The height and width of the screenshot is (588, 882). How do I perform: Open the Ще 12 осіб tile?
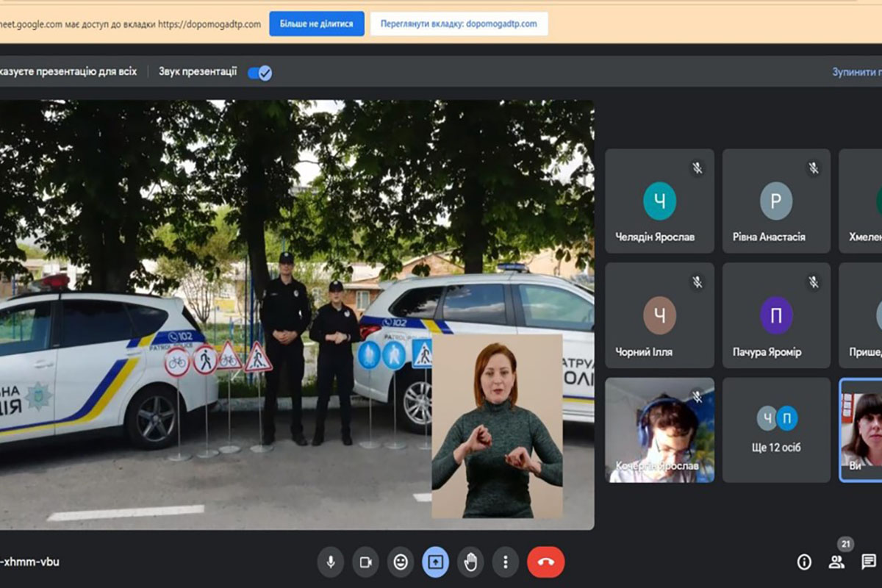click(776, 430)
